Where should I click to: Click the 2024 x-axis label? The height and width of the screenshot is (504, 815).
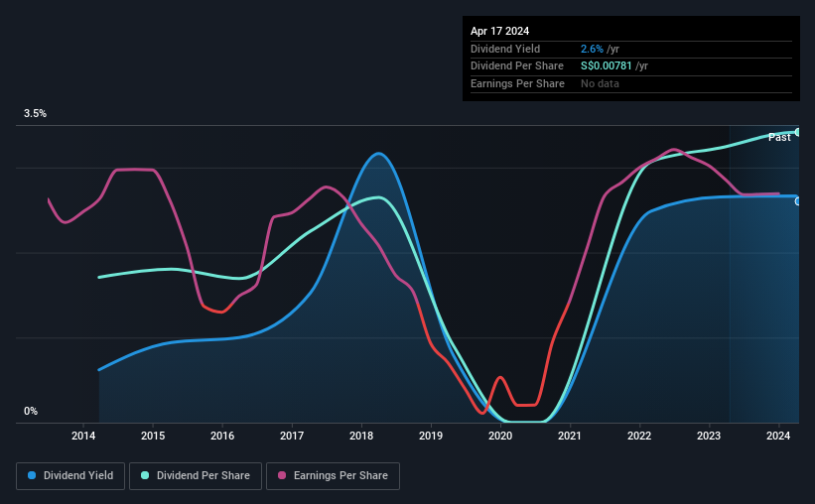coord(778,436)
